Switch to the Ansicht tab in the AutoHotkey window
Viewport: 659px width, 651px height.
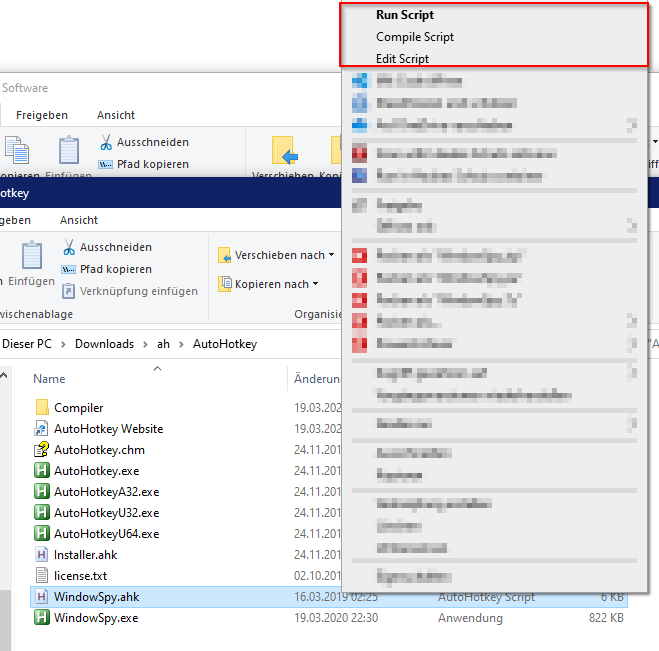click(79, 220)
